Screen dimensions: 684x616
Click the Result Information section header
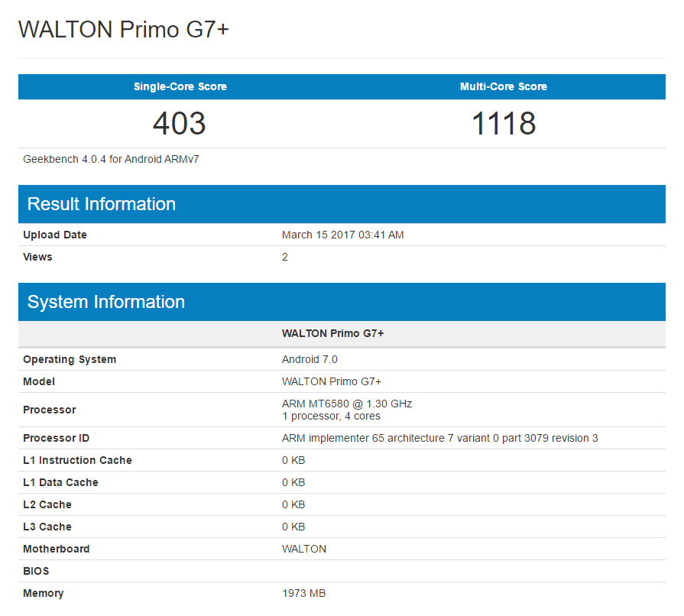coord(102,204)
